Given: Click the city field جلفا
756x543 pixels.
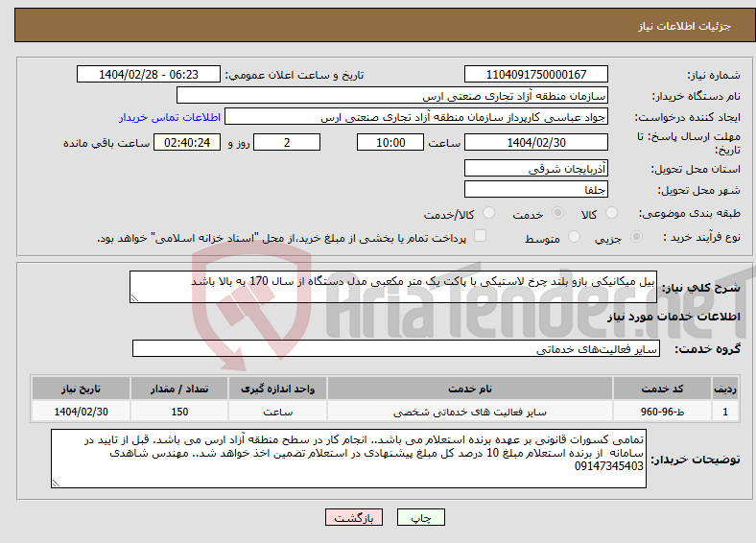Looking at the screenshot, I should (x=536, y=189).
